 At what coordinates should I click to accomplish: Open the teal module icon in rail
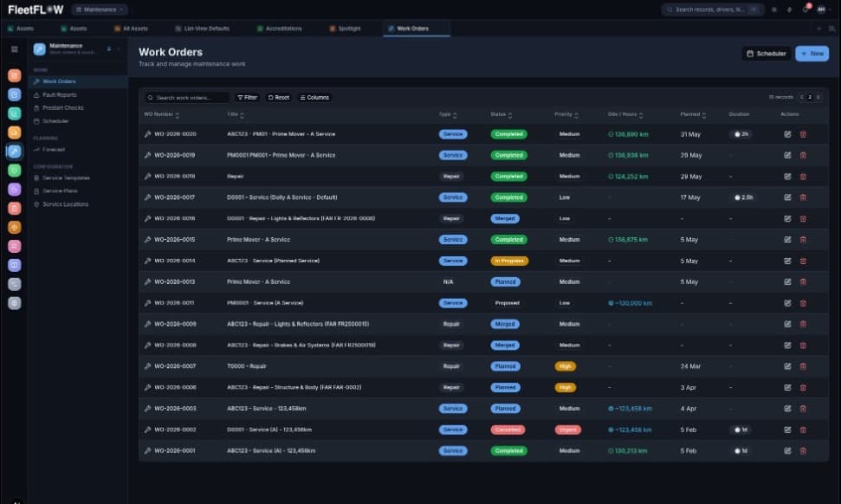[x=15, y=113]
